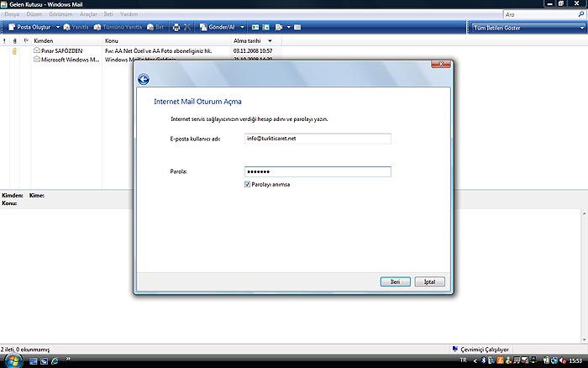Screen dimensions: 588x368
Task: Open the Görünüm menu
Action: (x=60, y=14)
